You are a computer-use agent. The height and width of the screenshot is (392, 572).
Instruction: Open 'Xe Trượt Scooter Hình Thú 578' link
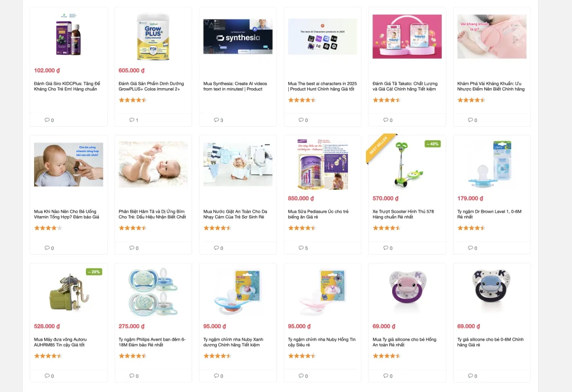(403, 214)
